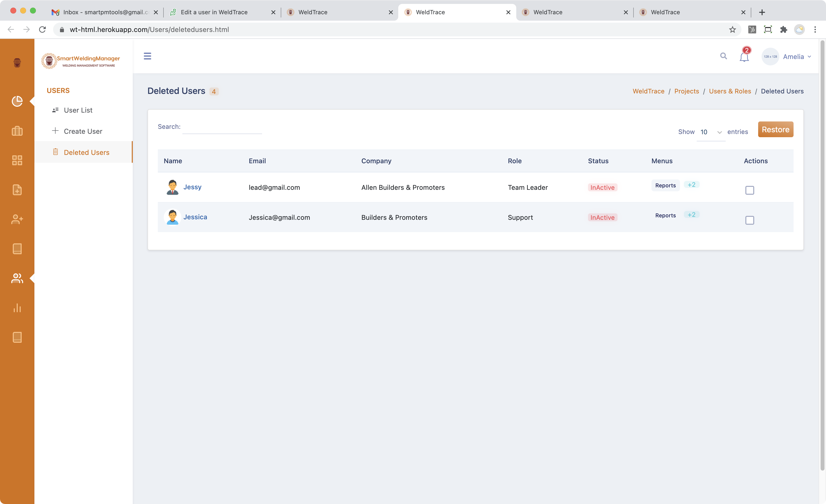Open the users group icon in sidebar

(x=17, y=278)
